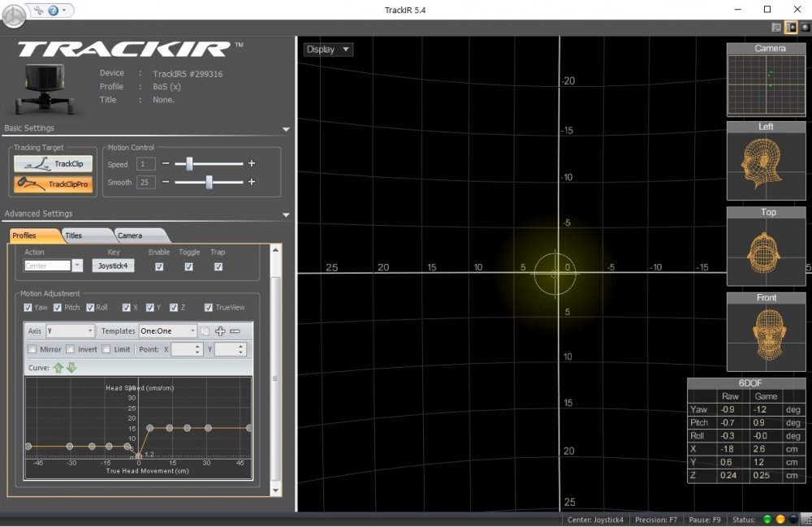Screen dimensions: 812x527
Task: Click the Speed slider handle
Action: (x=189, y=164)
